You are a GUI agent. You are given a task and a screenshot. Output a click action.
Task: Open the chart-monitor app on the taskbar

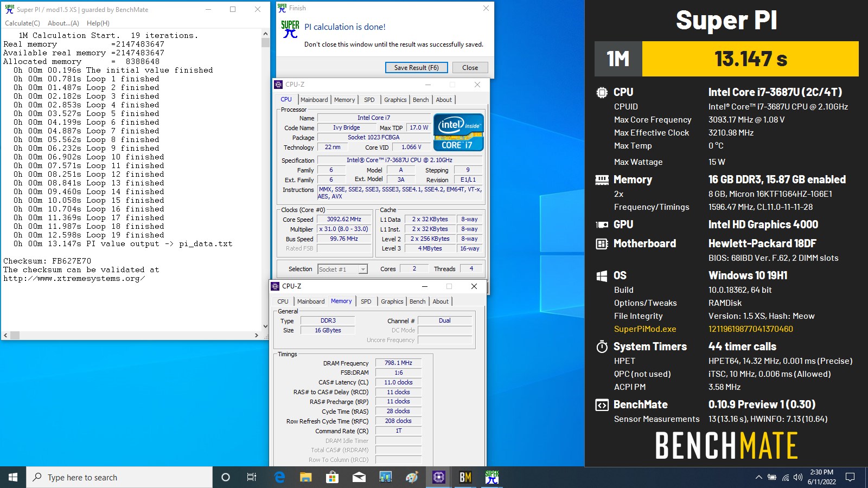click(385, 477)
